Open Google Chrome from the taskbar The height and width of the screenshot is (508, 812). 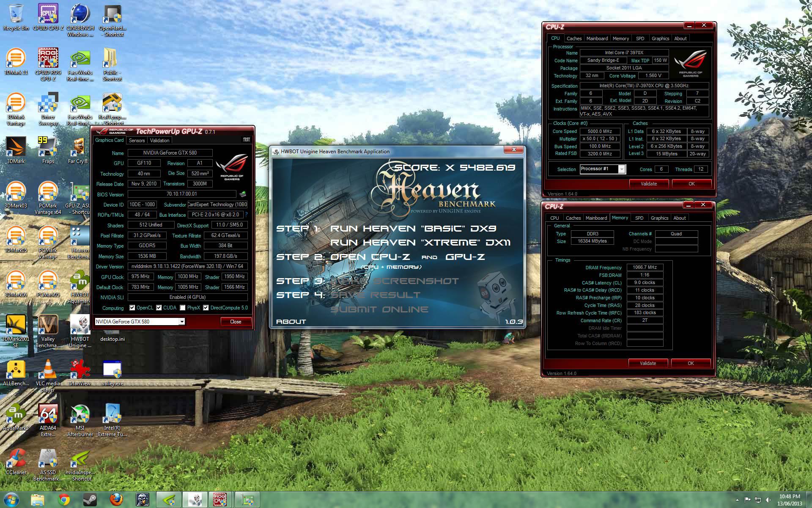(x=64, y=500)
